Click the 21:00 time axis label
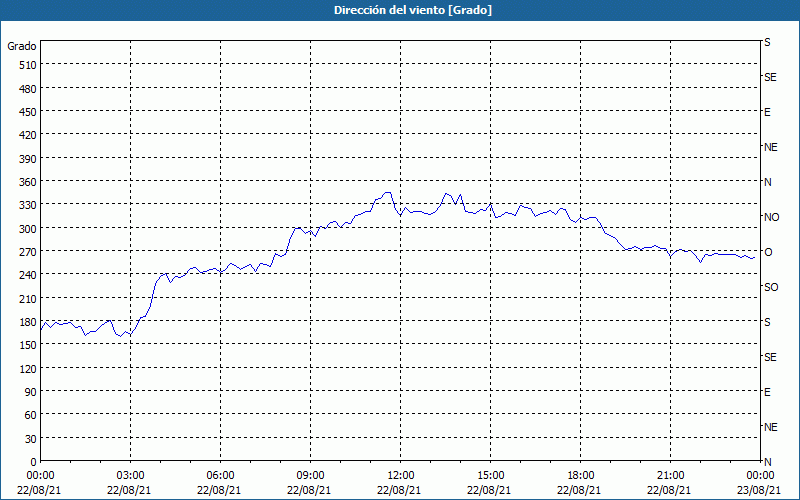Screen dimensions: 800x500 point(670,476)
